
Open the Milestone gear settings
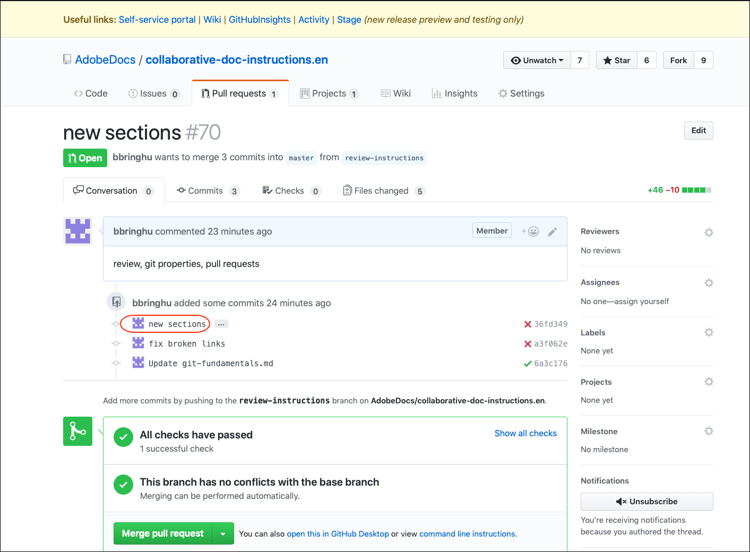[708, 431]
